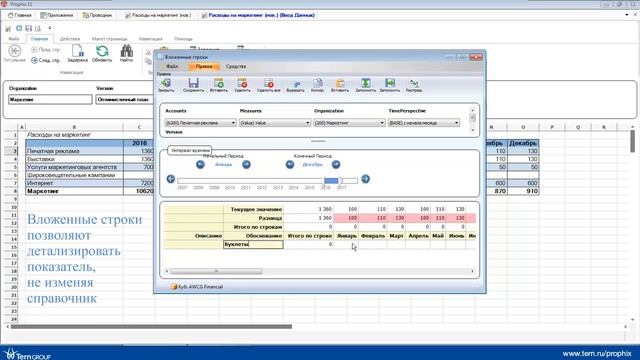Open the Measures dropdown (Value) Value
The width and height of the screenshot is (640, 360).
click(x=275, y=122)
